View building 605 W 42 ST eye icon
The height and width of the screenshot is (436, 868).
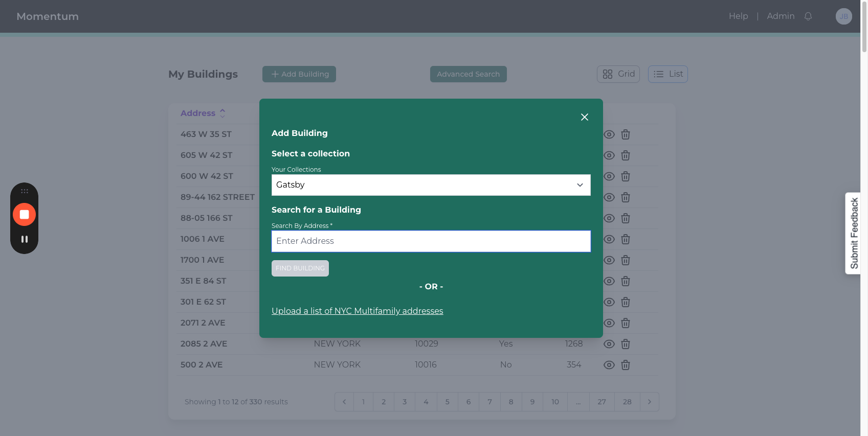coord(609,155)
